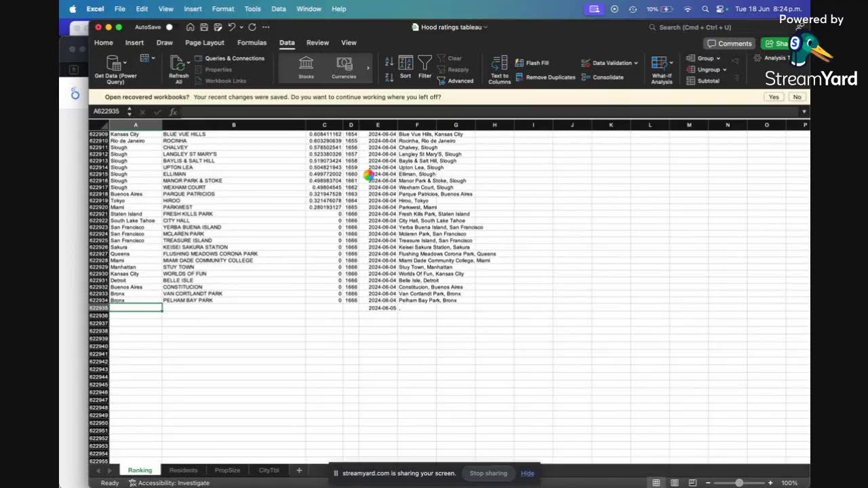Click the Select All corner triangle
Image resolution: width=868 pixels, height=488 pixels.
(99, 125)
